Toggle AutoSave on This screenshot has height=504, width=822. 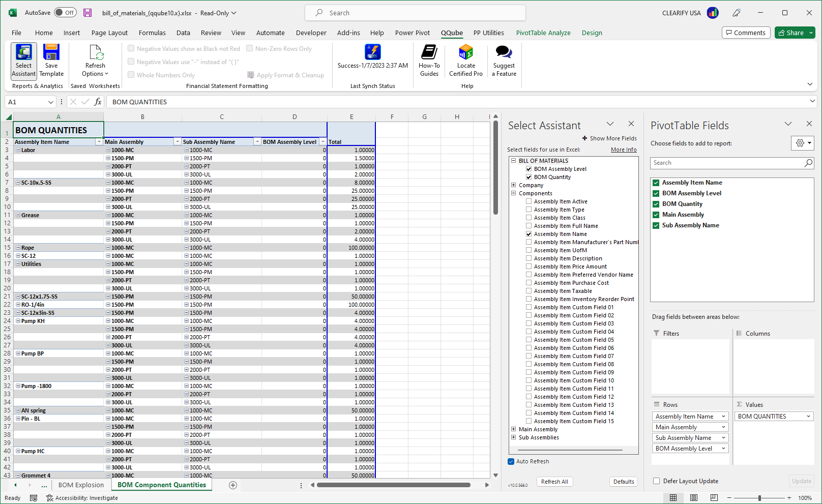click(x=65, y=12)
